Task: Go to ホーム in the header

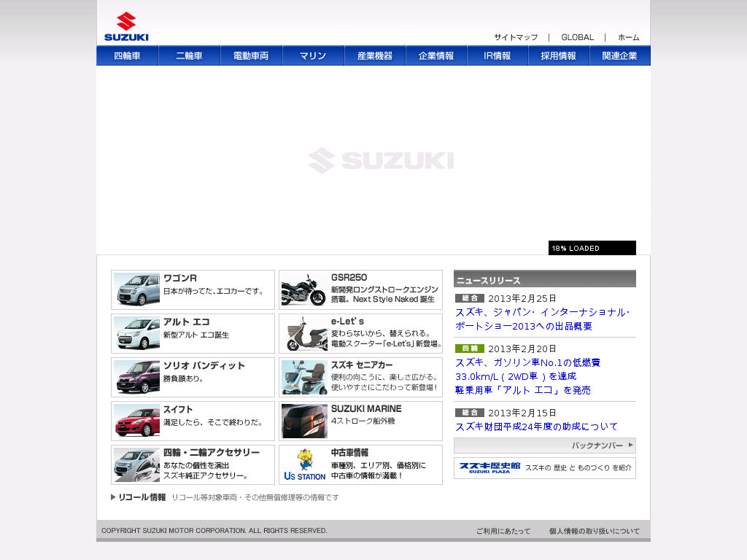Action: click(x=628, y=37)
